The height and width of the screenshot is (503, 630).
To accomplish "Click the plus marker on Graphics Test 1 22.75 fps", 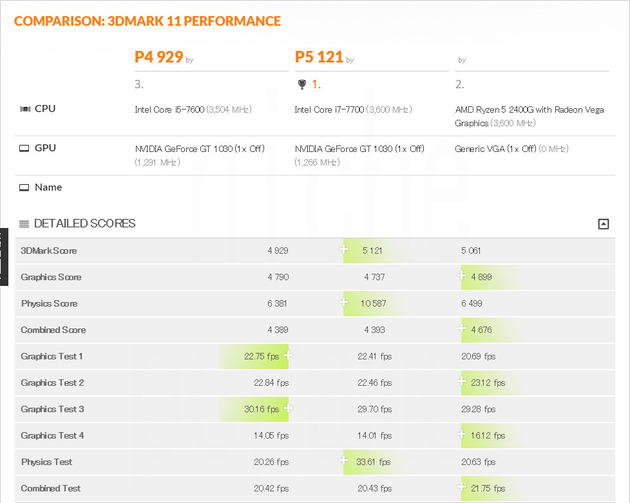I will tap(288, 355).
